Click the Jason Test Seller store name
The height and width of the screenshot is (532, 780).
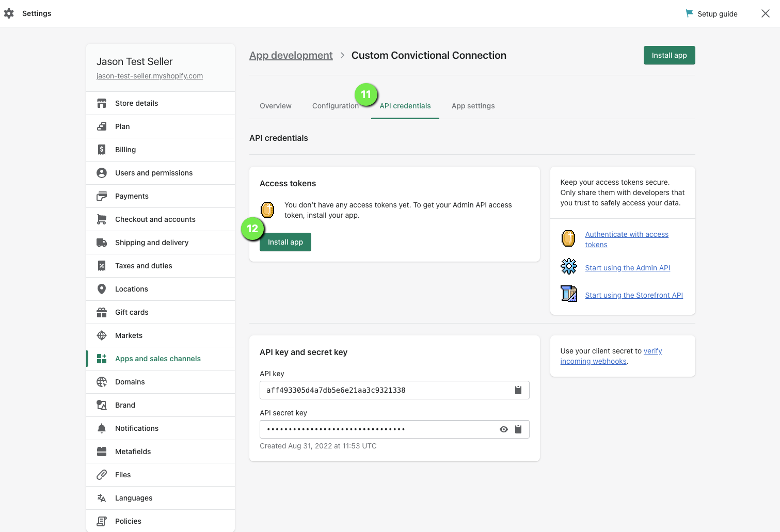[x=135, y=61]
